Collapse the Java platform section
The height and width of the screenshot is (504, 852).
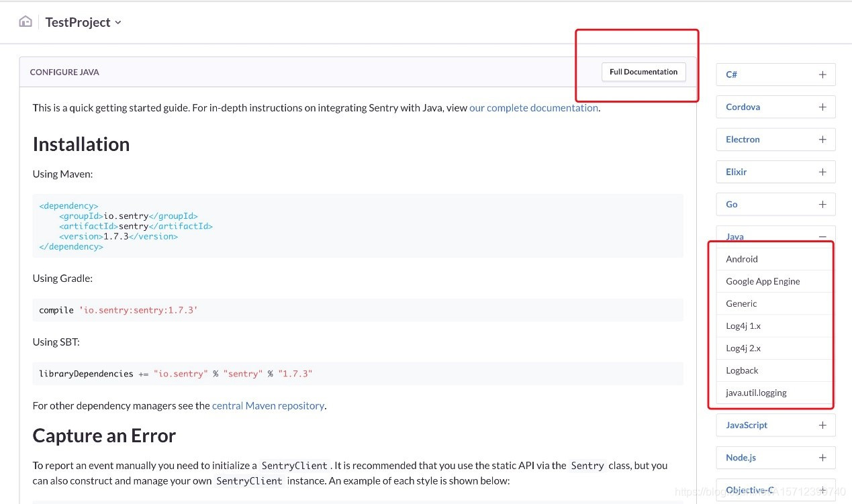tap(822, 236)
